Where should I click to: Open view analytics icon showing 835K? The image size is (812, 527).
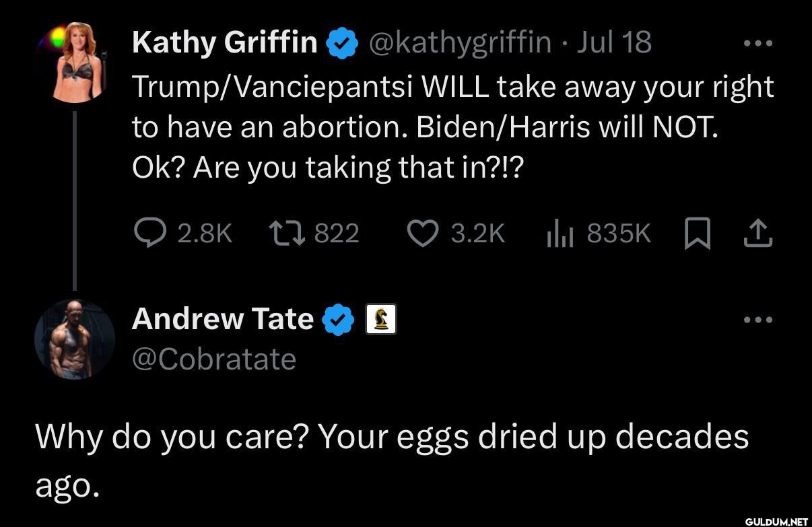(x=560, y=234)
